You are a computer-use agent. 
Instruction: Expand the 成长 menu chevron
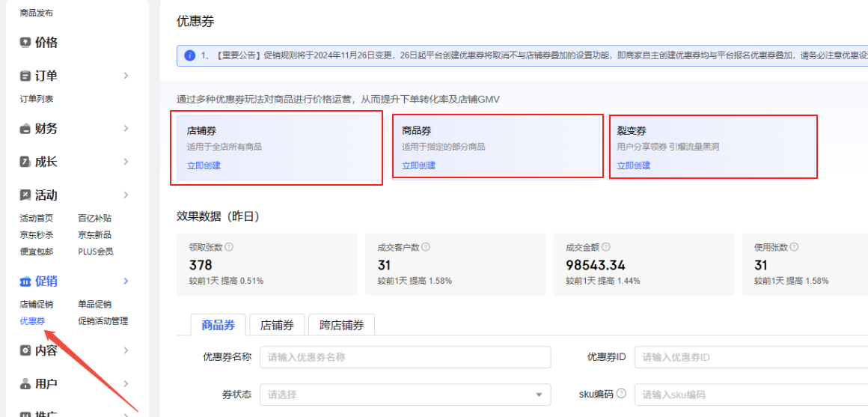126,162
